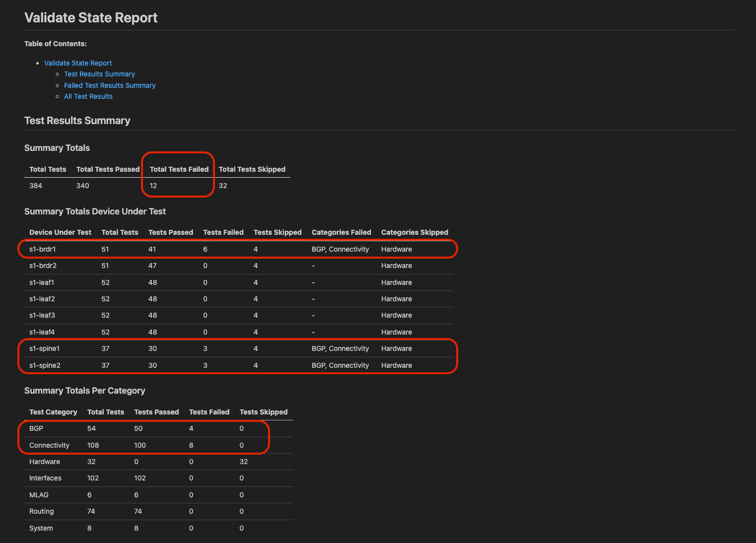
Task: Select the Summary Totals subheading
Action: point(57,148)
